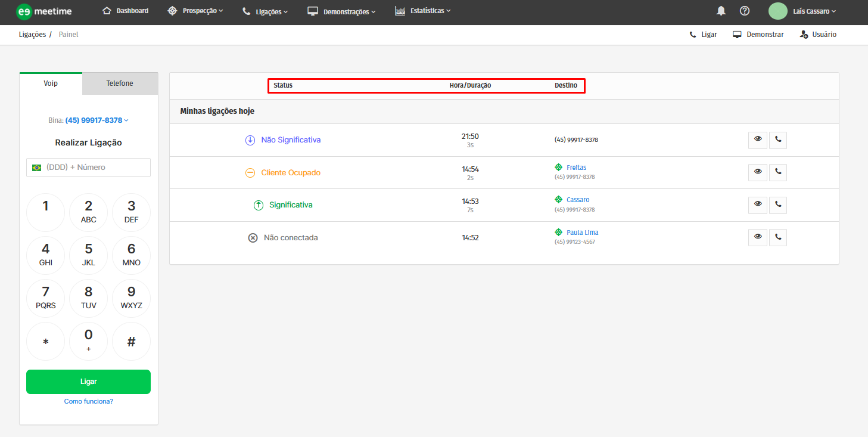Click the Minhas ligações hoje heading

click(217, 111)
